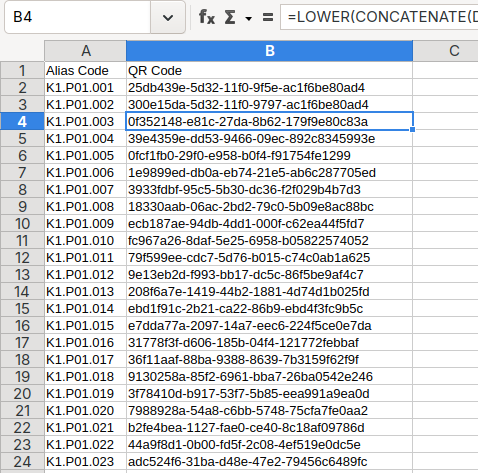Image resolution: width=478 pixels, height=473 pixels.
Task: Select cell K1.P01.004
Action: pos(86,139)
